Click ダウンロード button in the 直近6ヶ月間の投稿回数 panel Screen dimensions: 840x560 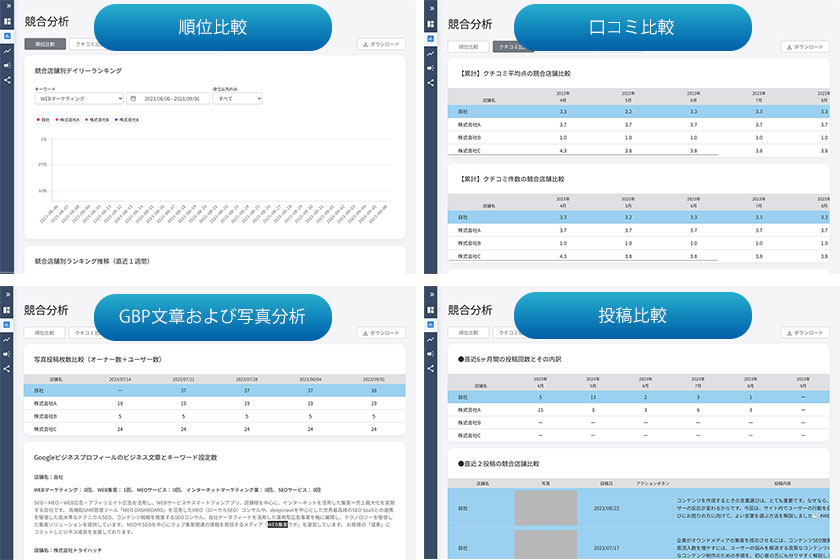tap(805, 333)
